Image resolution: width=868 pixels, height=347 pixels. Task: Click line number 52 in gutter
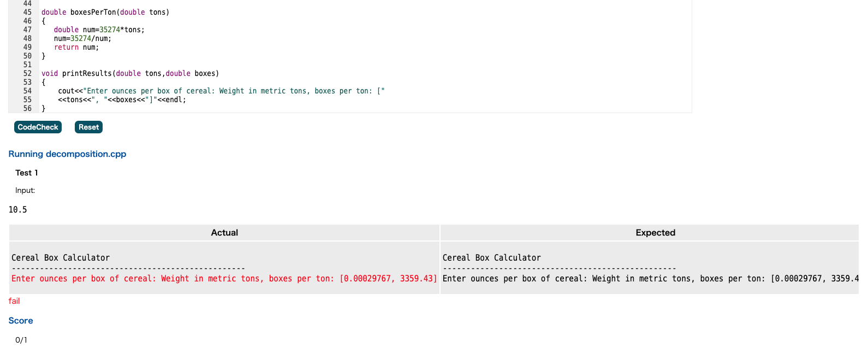(x=27, y=73)
